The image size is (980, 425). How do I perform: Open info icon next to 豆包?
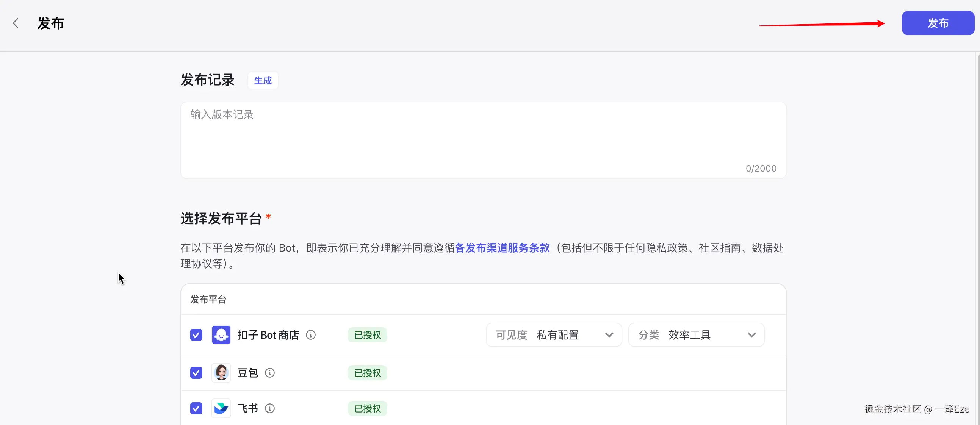[x=270, y=373]
